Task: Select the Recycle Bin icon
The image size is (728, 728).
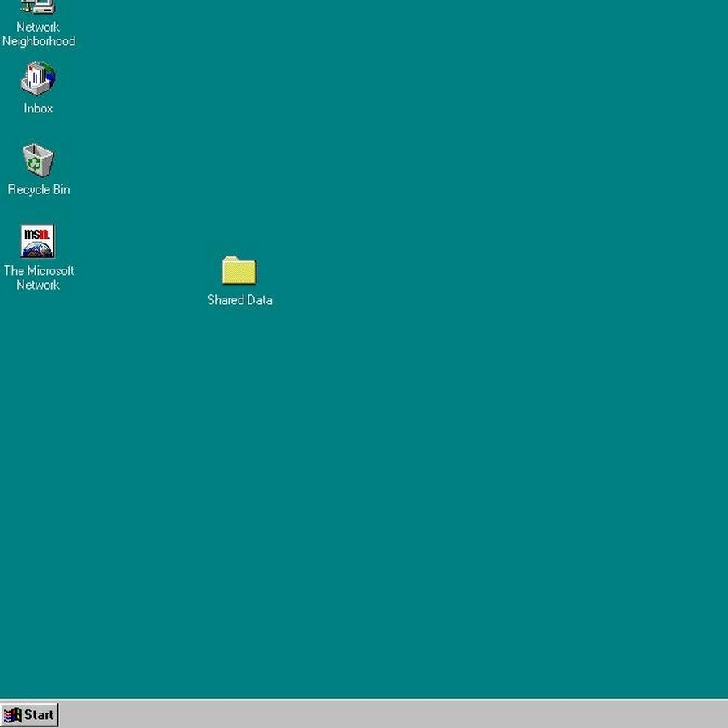Action: tap(37, 160)
